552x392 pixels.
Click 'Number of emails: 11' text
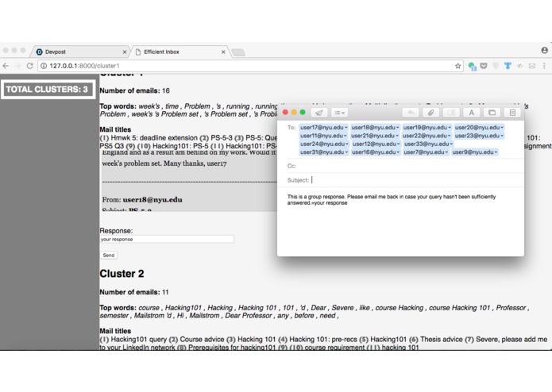pyautogui.click(x=134, y=292)
